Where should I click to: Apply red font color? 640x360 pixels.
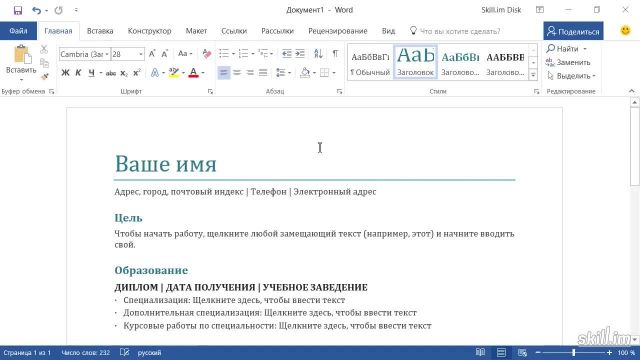(193, 73)
